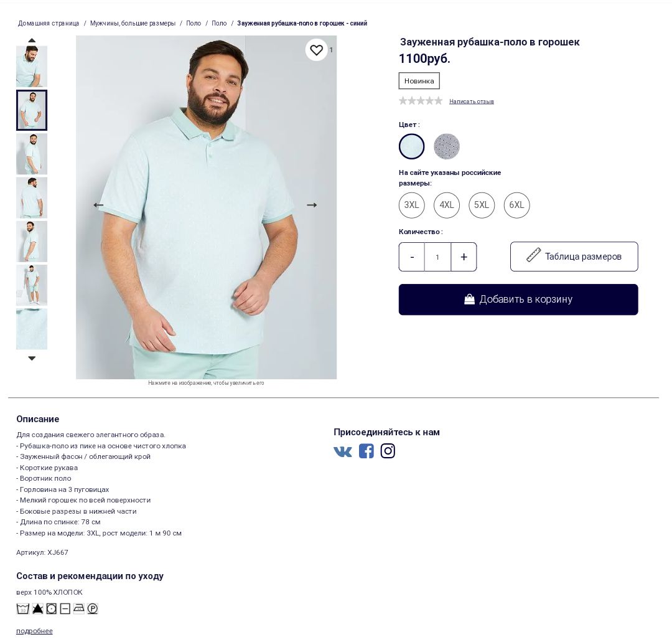The image size is (672, 642).
Task: Expand care details via подробнее link
Action: click(34, 631)
